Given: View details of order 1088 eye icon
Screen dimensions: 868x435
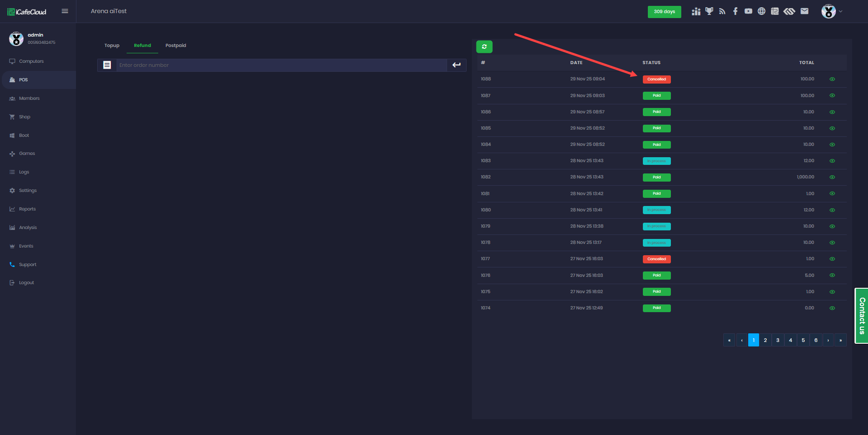Looking at the screenshot, I should pos(832,79).
